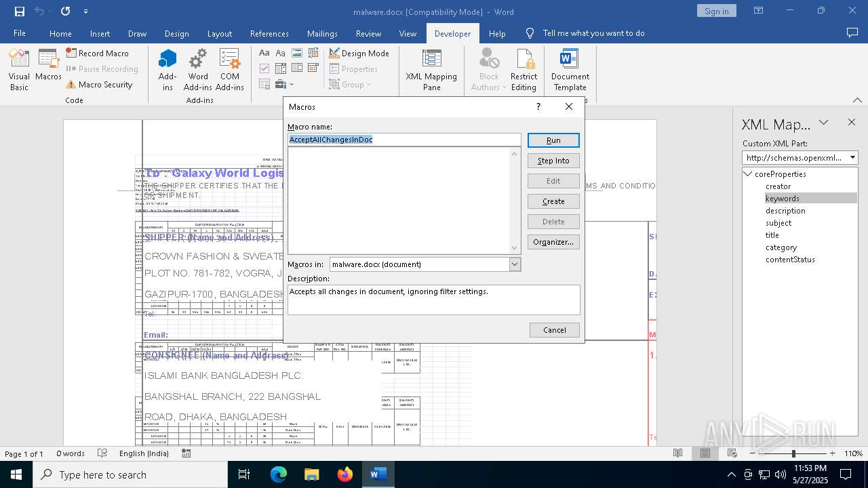Zoom in with plus button

832,453
